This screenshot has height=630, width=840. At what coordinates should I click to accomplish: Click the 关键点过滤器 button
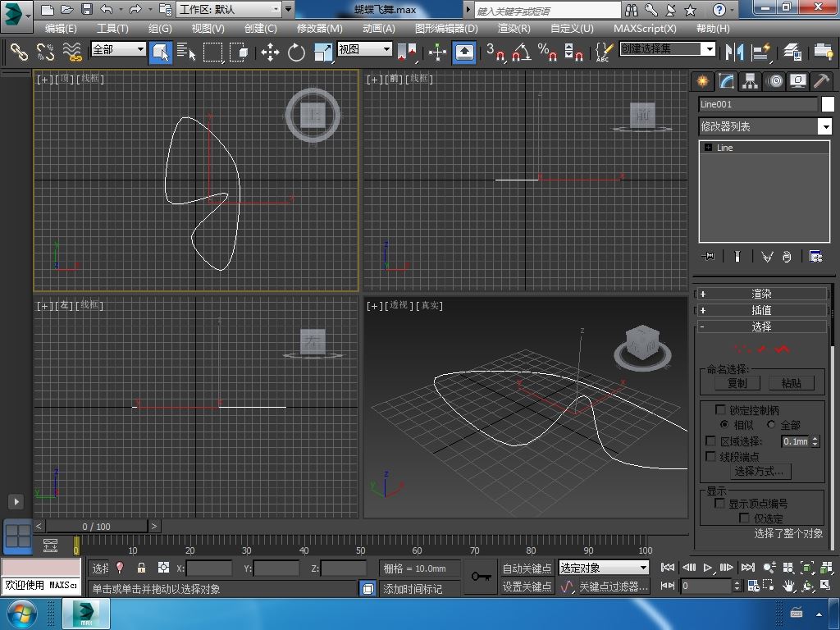[x=614, y=587]
